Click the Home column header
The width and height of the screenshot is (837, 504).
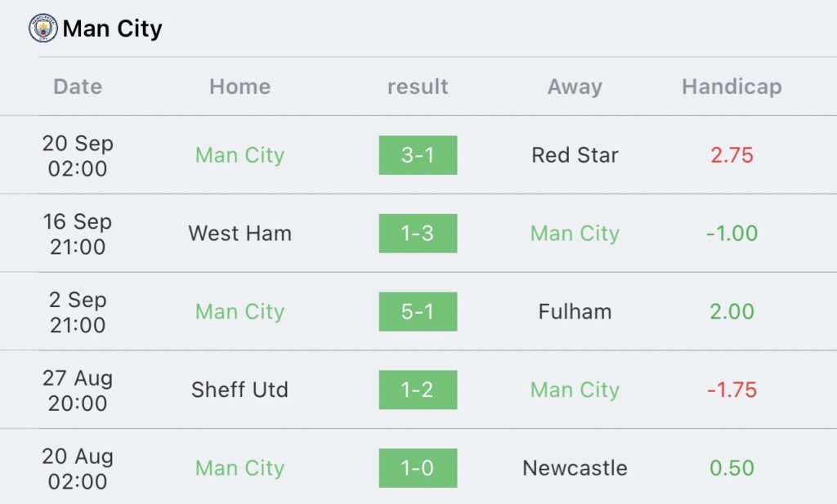(239, 87)
